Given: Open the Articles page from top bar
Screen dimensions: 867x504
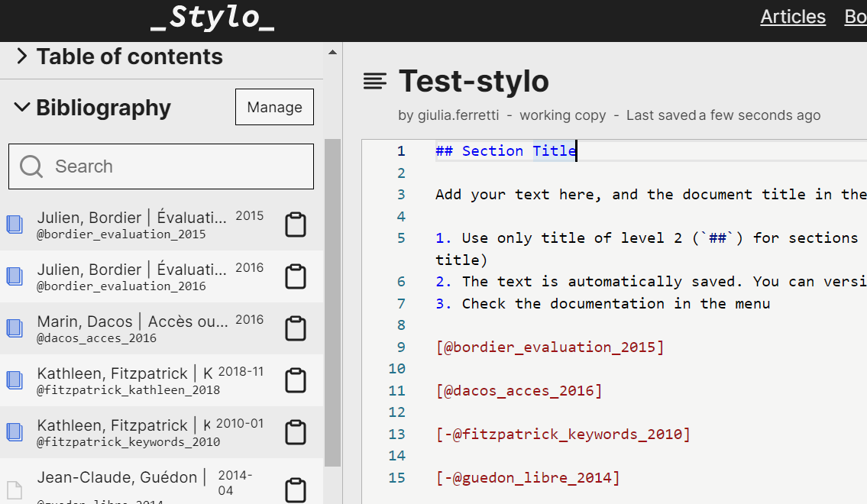Looking at the screenshot, I should coord(793,17).
